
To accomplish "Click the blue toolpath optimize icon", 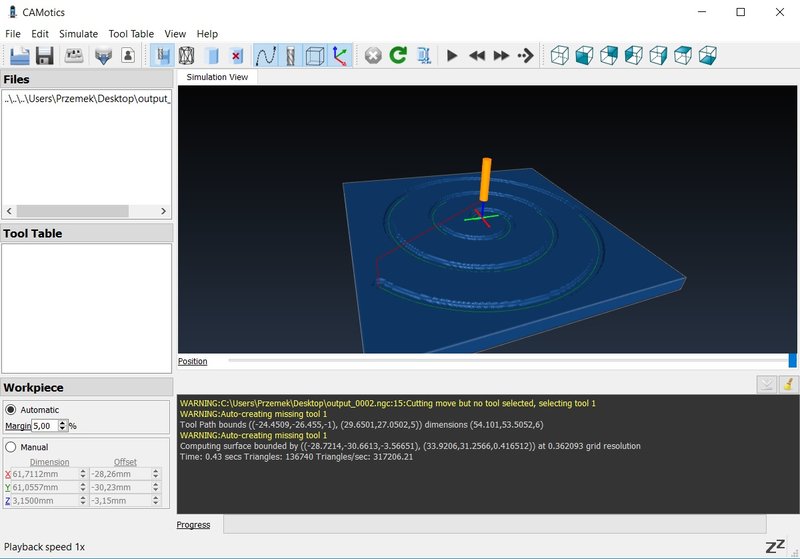I will [x=424, y=55].
